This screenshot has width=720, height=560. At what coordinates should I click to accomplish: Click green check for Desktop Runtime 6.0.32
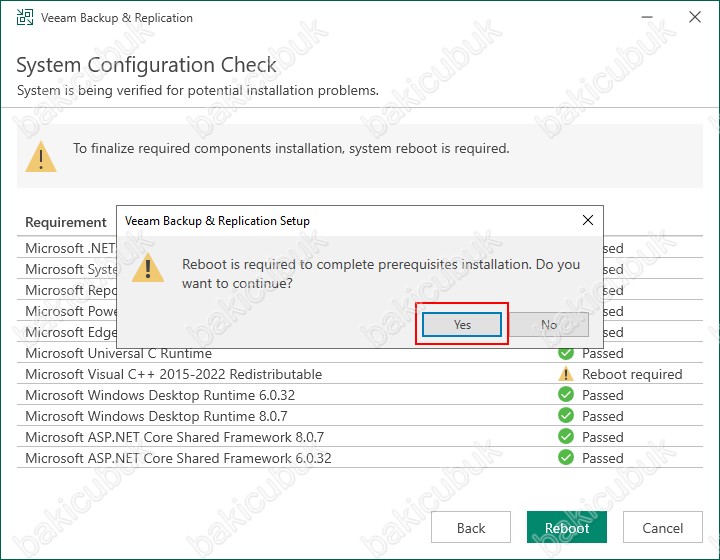(566, 395)
